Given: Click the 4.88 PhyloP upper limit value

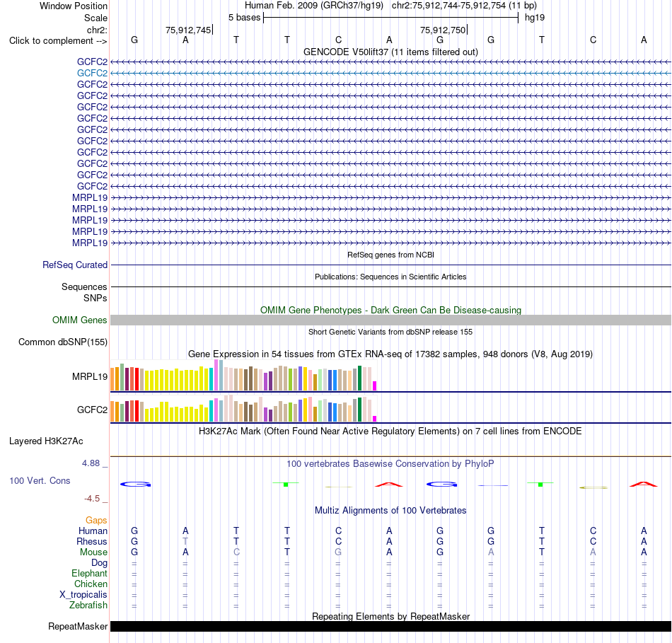Looking at the screenshot, I should pos(91,463).
